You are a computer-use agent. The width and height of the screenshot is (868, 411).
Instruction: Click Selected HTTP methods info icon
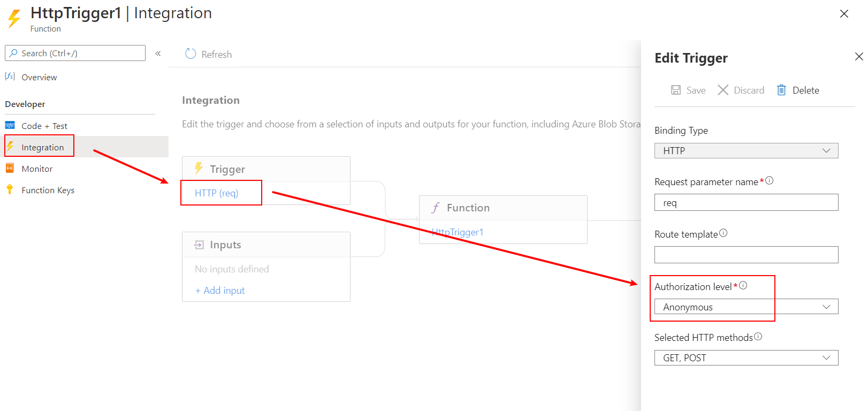tap(758, 337)
